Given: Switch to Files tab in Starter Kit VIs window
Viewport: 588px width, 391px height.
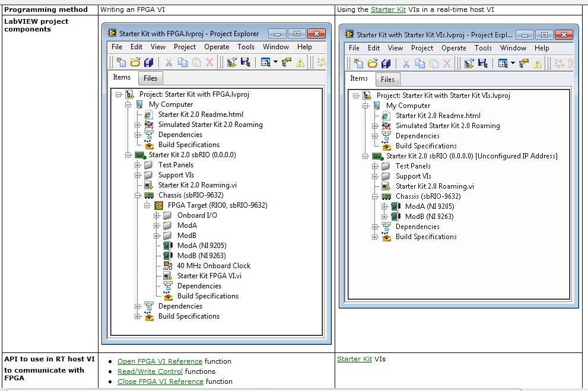Looking at the screenshot, I should pyautogui.click(x=388, y=80).
